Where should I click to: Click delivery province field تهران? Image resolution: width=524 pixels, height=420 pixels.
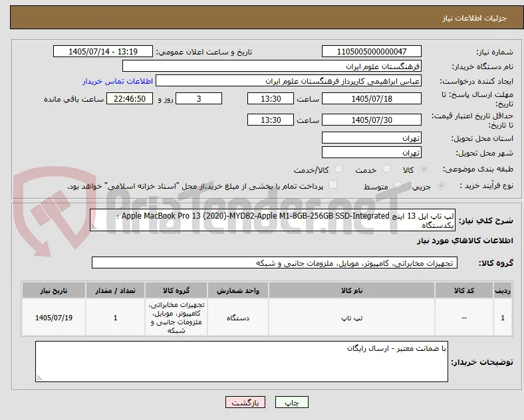click(371, 138)
